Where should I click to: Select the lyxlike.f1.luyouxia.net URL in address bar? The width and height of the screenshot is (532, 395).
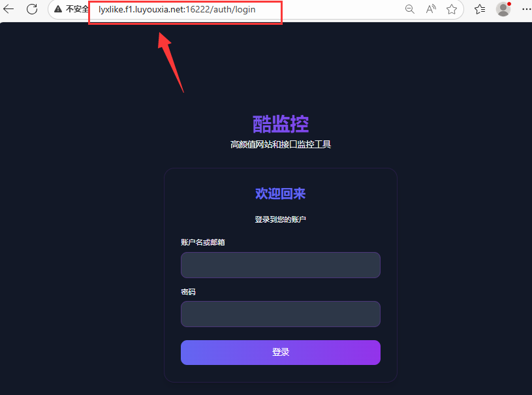click(x=177, y=10)
